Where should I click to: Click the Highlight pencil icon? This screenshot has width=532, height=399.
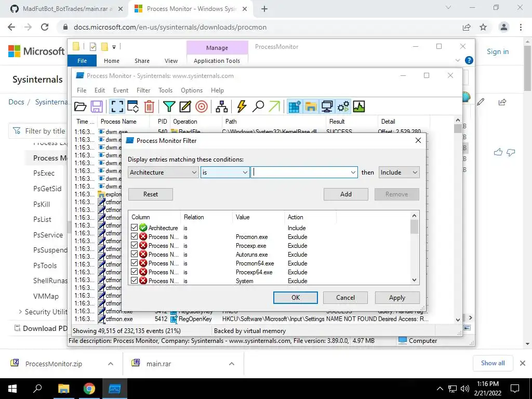(185, 107)
